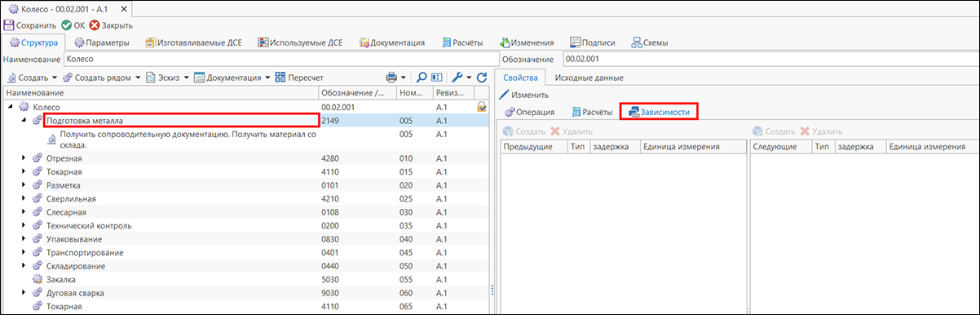Viewport: 980px width, 315px height.
Task: Select the code cell 9030
Action: click(x=358, y=292)
